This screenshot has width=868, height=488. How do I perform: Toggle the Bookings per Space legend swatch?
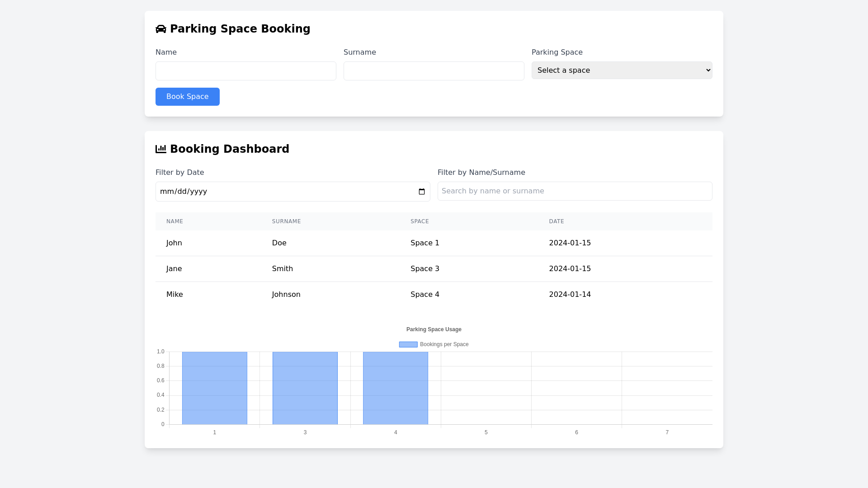[x=408, y=344]
